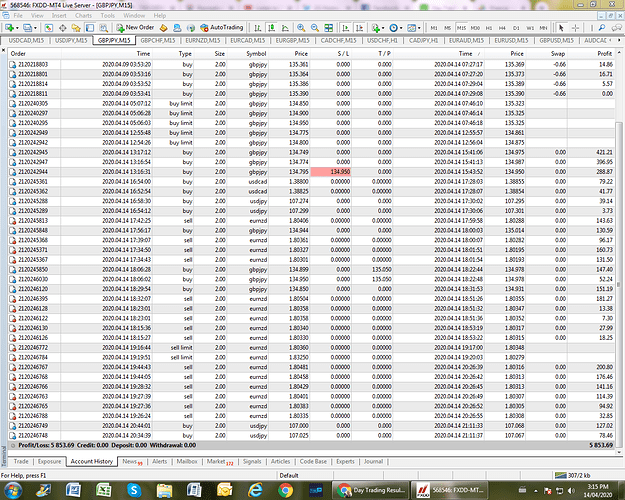Click the magnifier search icon
The image size is (625, 500).
click(x=602, y=28)
